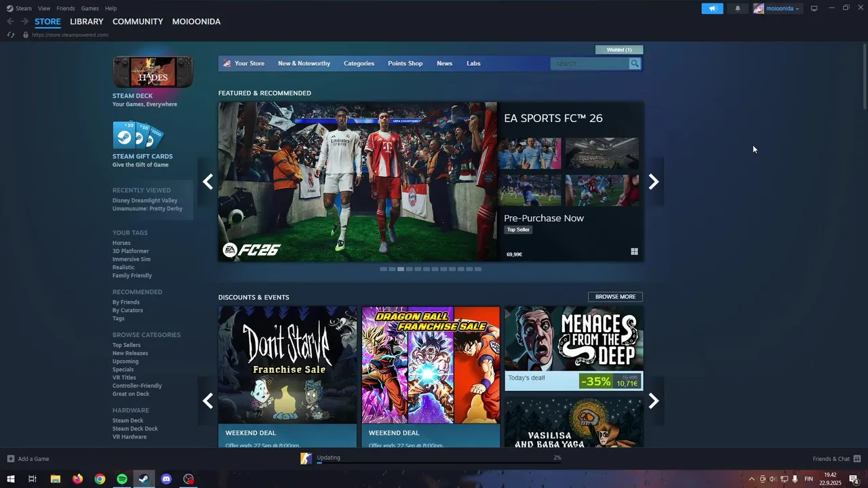Open the Don't Starve Franchise Sale
Viewport: 868px width, 488px height.
coord(288,377)
